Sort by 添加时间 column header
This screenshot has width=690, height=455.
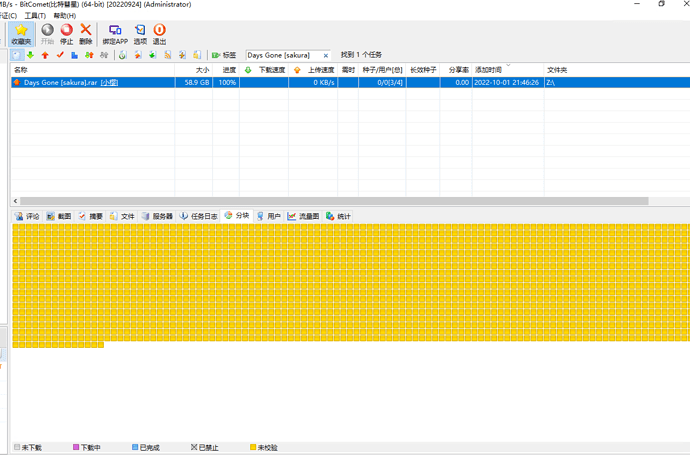[x=508, y=70]
